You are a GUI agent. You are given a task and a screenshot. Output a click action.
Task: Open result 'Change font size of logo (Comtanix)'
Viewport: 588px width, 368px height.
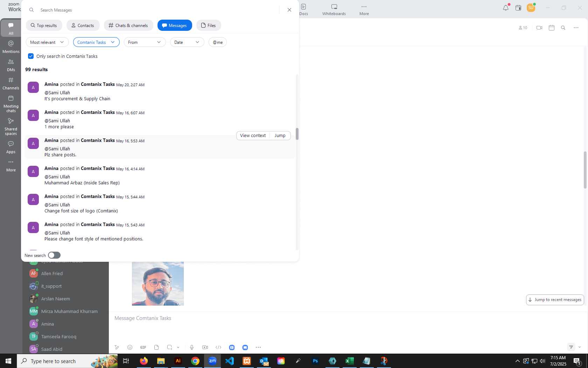pos(159,204)
